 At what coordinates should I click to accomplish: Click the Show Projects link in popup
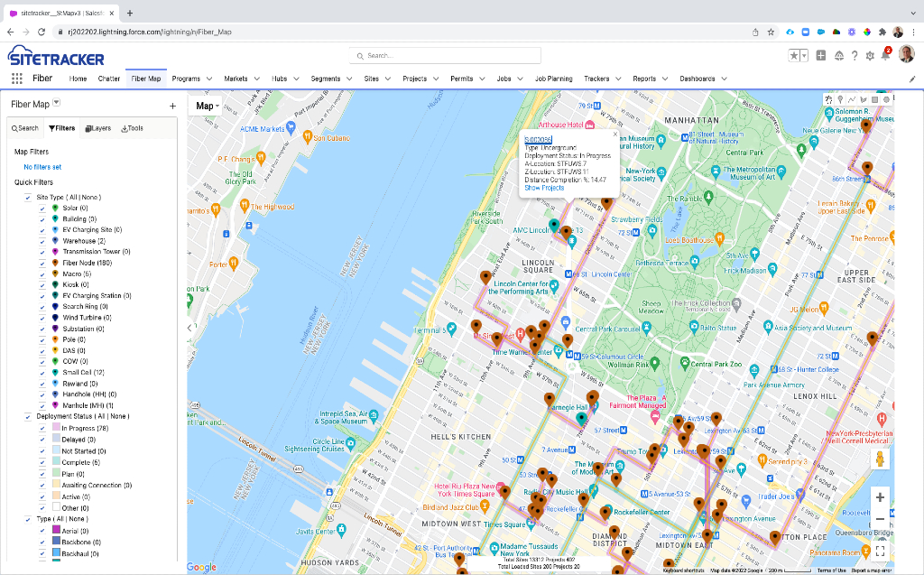(x=544, y=188)
